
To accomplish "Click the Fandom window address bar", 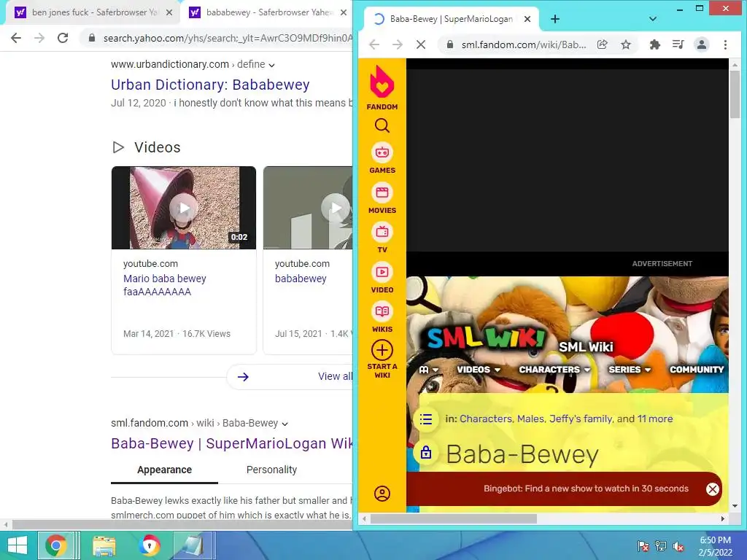I will coord(524,44).
